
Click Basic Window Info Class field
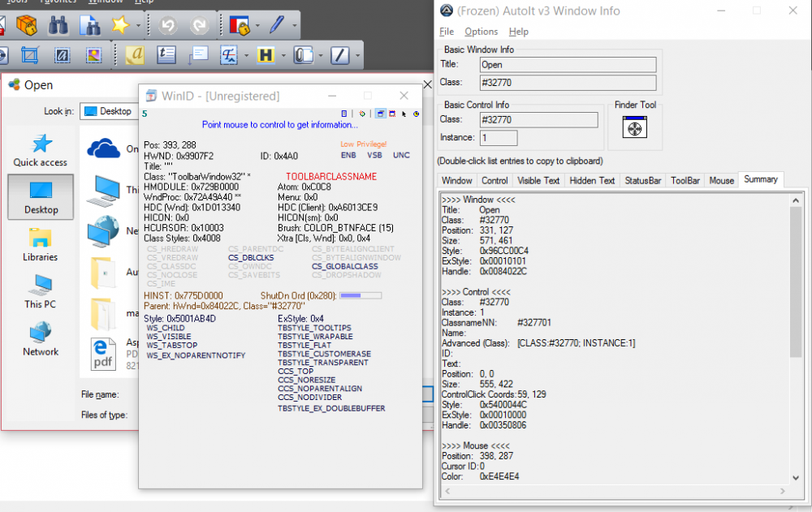[x=568, y=82]
